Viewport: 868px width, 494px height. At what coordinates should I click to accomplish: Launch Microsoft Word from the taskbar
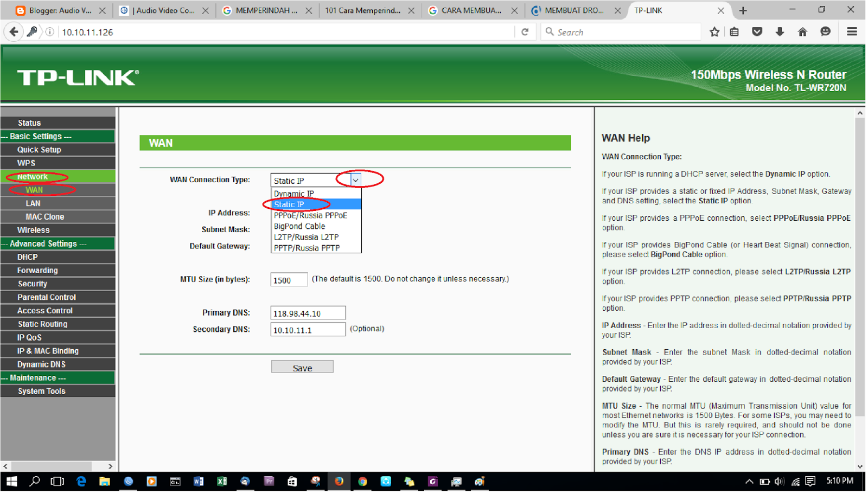tap(198, 482)
